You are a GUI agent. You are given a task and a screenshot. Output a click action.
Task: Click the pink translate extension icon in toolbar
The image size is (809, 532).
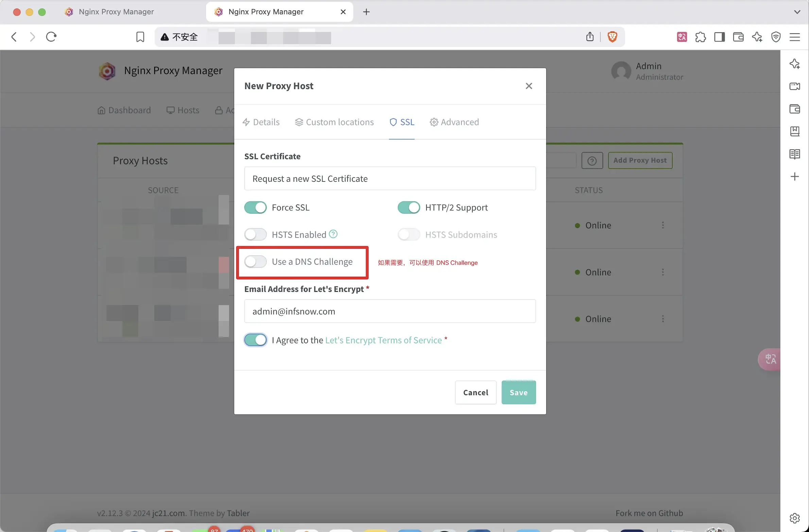(682, 37)
